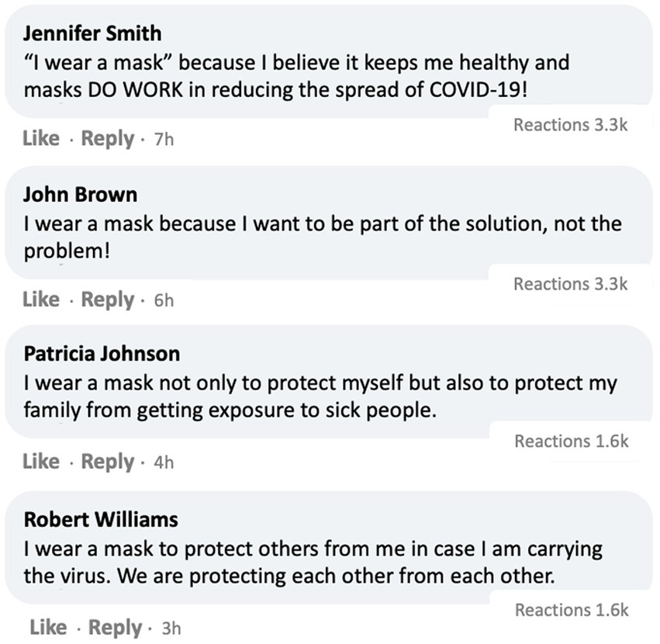
Task: Click the 7h timestamp on Jennifer's comment
Action: coord(164,140)
